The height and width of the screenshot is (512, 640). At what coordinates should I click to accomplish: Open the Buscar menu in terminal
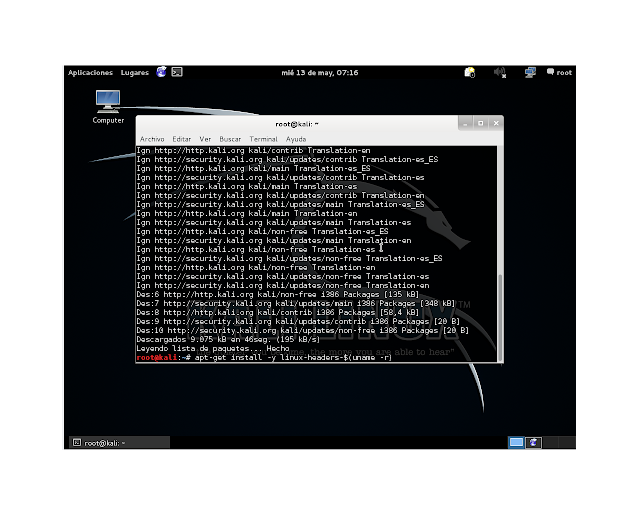[230, 139]
